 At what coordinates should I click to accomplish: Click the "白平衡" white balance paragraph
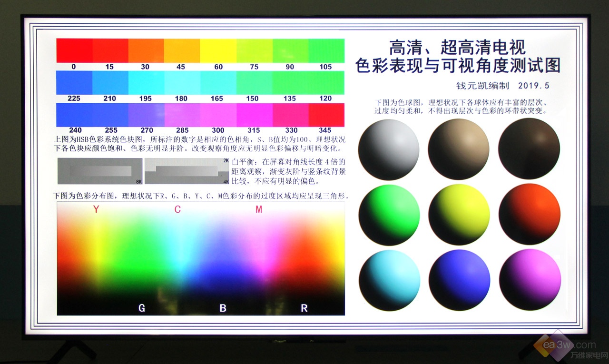click(x=289, y=171)
